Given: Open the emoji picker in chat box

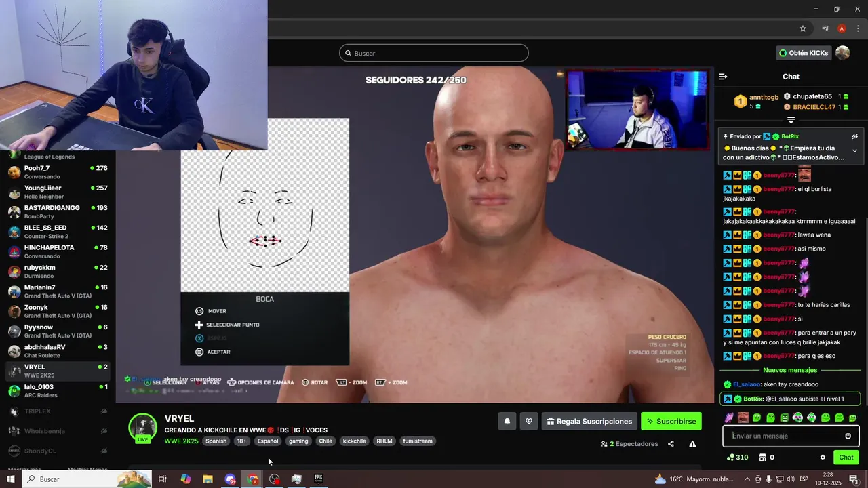Looking at the screenshot, I should click(x=848, y=436).
